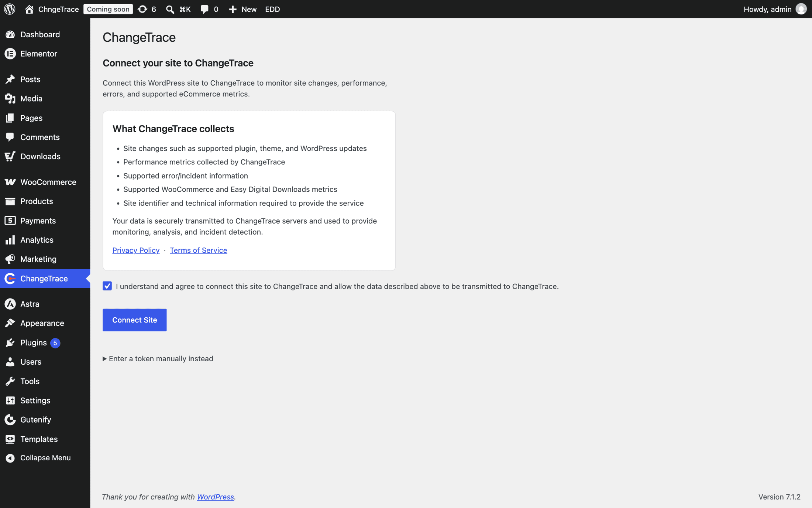812x508 pixels.
Task: Click the Marketing megaphone icon
Action: click(10, 259)
